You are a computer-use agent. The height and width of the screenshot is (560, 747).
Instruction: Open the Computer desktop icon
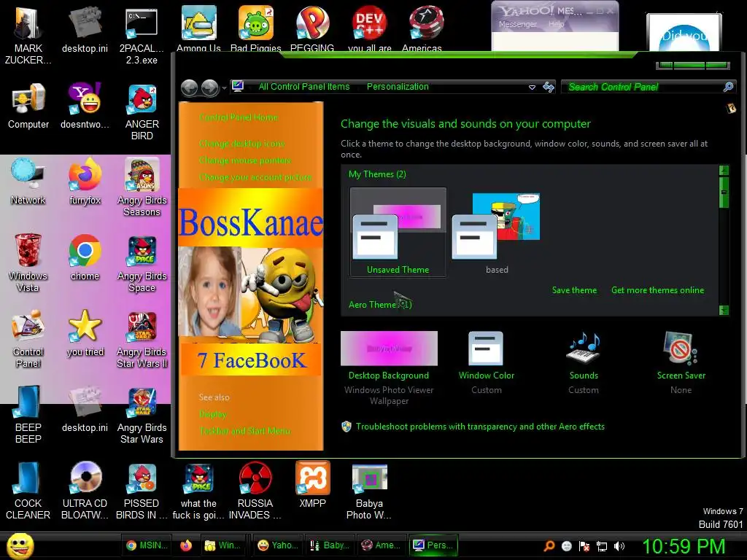[28, 99]
